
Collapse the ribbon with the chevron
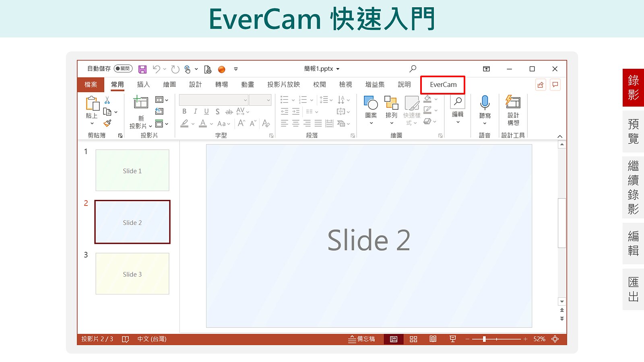559,136
